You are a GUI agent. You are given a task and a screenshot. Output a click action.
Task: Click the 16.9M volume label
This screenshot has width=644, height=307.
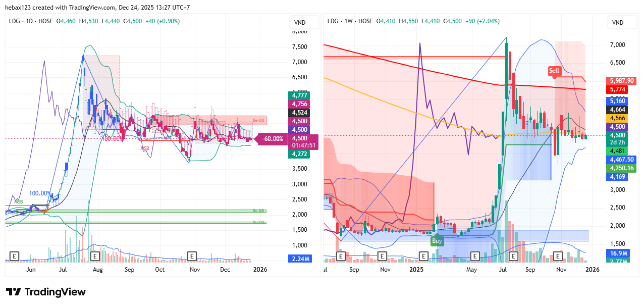[x=618, y=253]
